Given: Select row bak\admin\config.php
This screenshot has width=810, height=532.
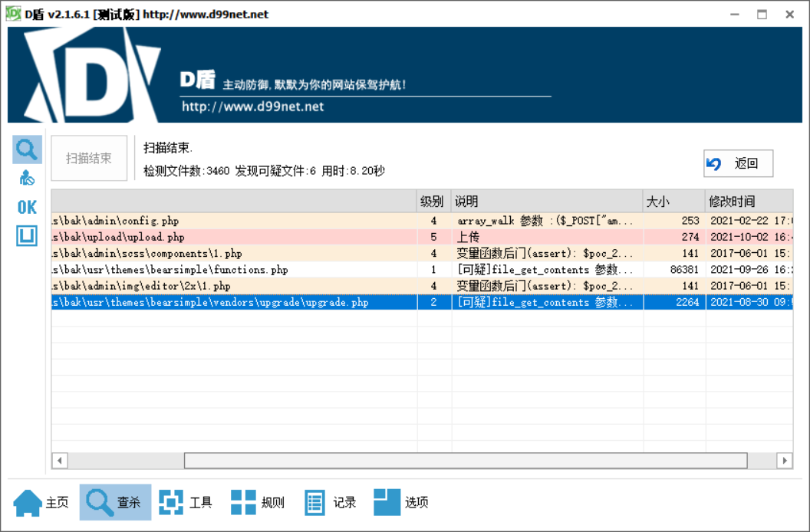Looking at the screenshot, I should coord(422,221).
